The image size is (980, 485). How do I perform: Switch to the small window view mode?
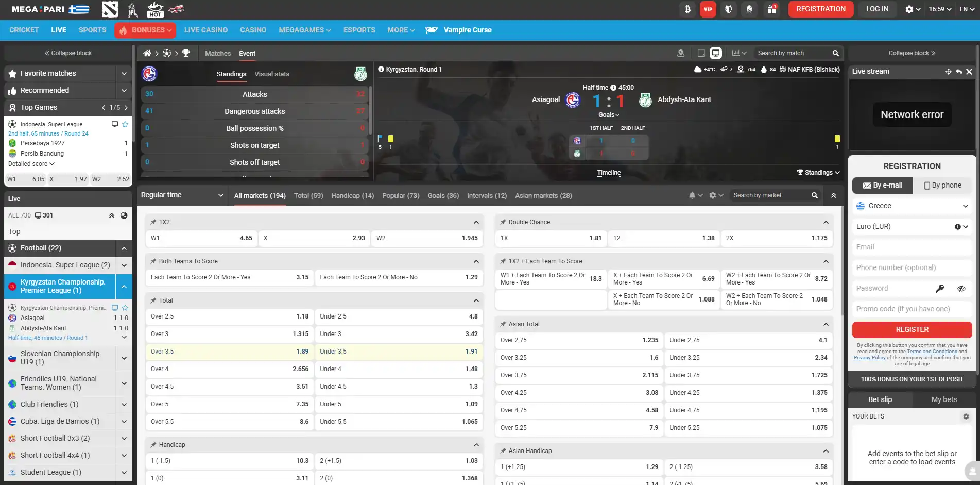click(x=701, y=53)
